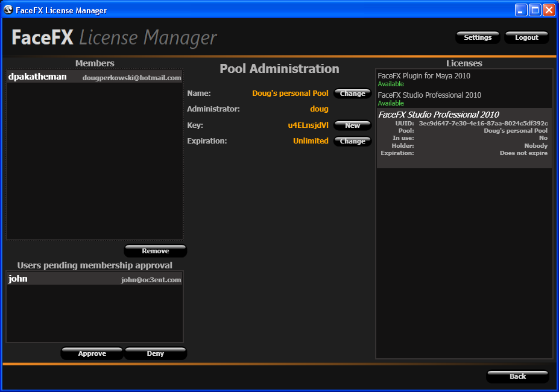The width and height of the screenshot is (559, 392).
Task: Click the expanded FaceFX Studio Professional 2010 title
Action: (x=438, y=115)
